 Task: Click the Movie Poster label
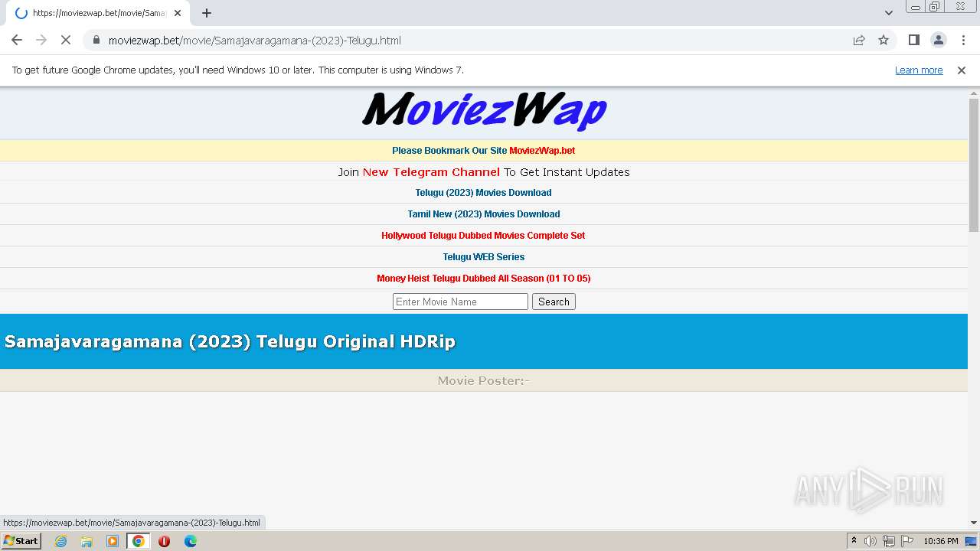click(483, 380)
